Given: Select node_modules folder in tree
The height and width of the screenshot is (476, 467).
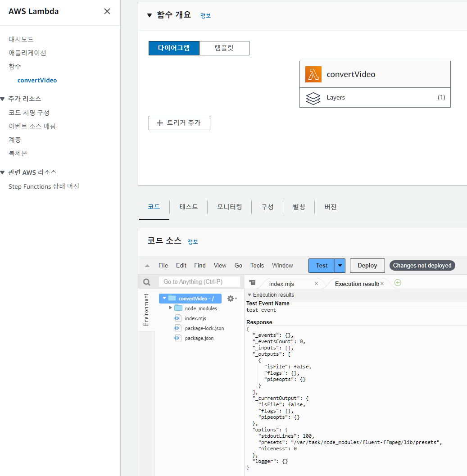Looking at the screenshot, I should tap(201, 308).
